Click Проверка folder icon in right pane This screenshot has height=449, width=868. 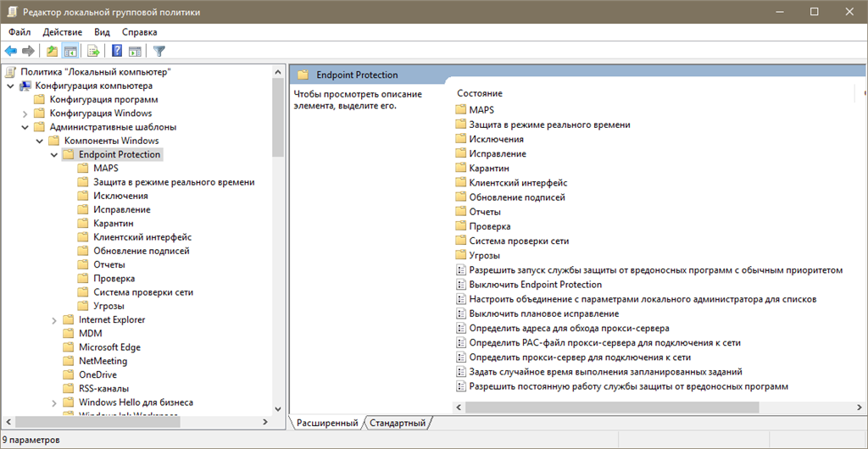(x=460, y=226)
